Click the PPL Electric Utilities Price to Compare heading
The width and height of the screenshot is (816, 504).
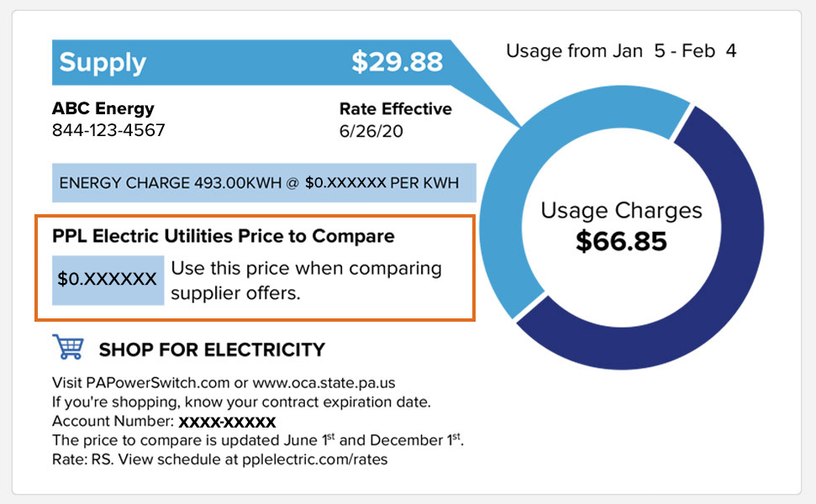tap(223, 237)
